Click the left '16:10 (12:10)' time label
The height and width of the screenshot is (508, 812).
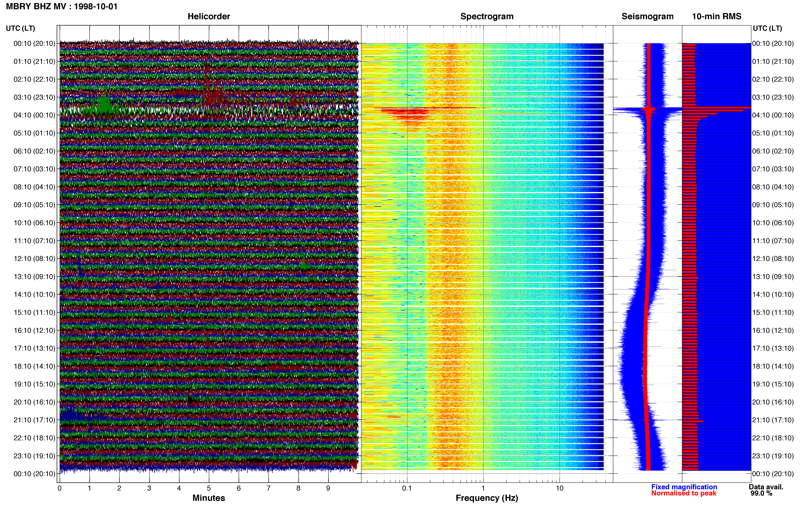click(x=34, y=330)
